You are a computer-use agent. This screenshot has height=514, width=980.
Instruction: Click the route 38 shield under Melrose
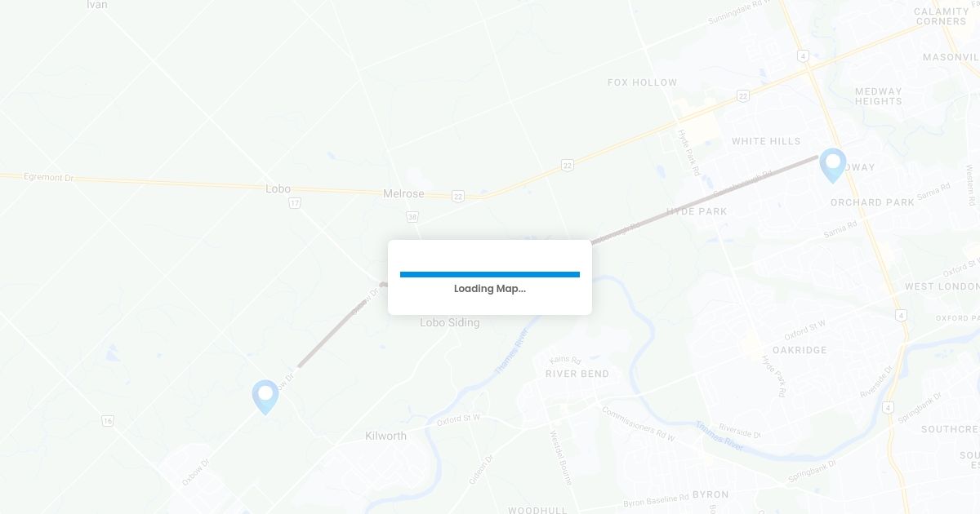(412, 217)
